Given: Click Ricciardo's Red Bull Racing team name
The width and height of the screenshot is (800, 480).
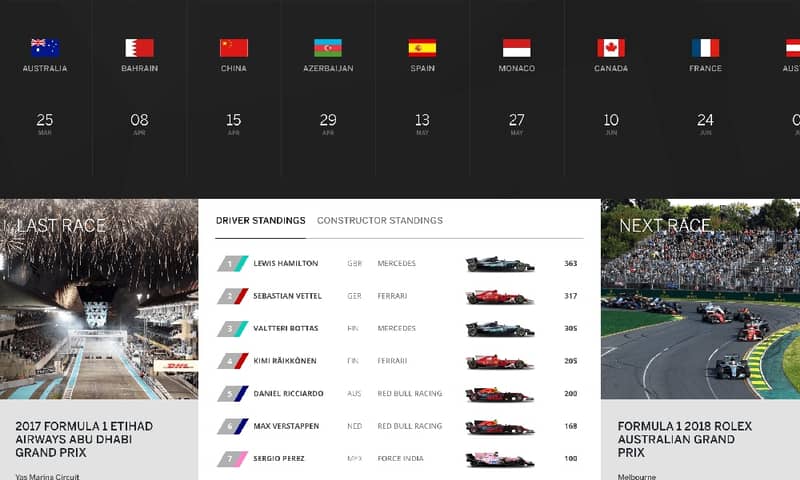Looking at the screenshot, I should (x=410, y=393).
